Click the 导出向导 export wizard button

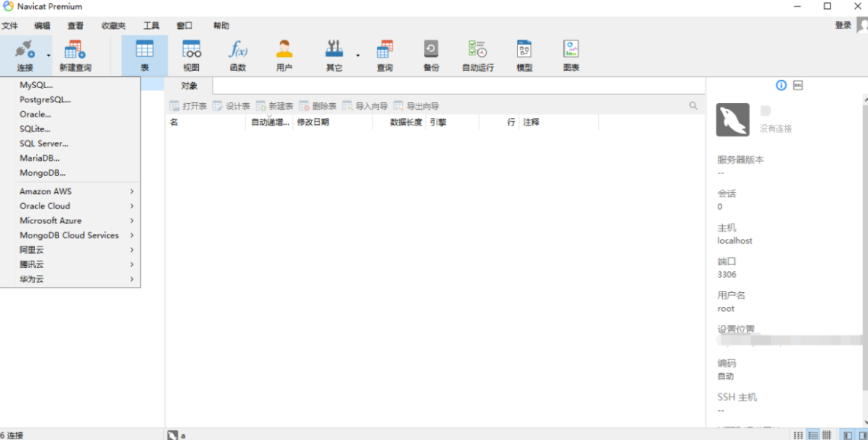[x=416, y=106]
